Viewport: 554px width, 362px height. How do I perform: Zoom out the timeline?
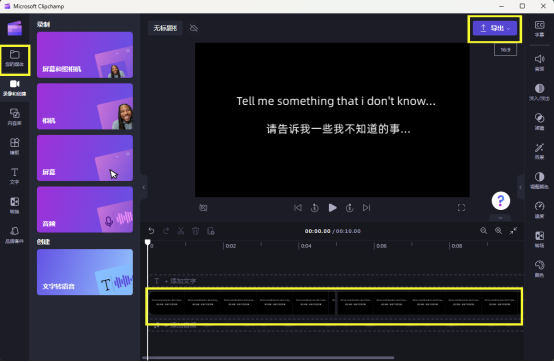[484, 231]
